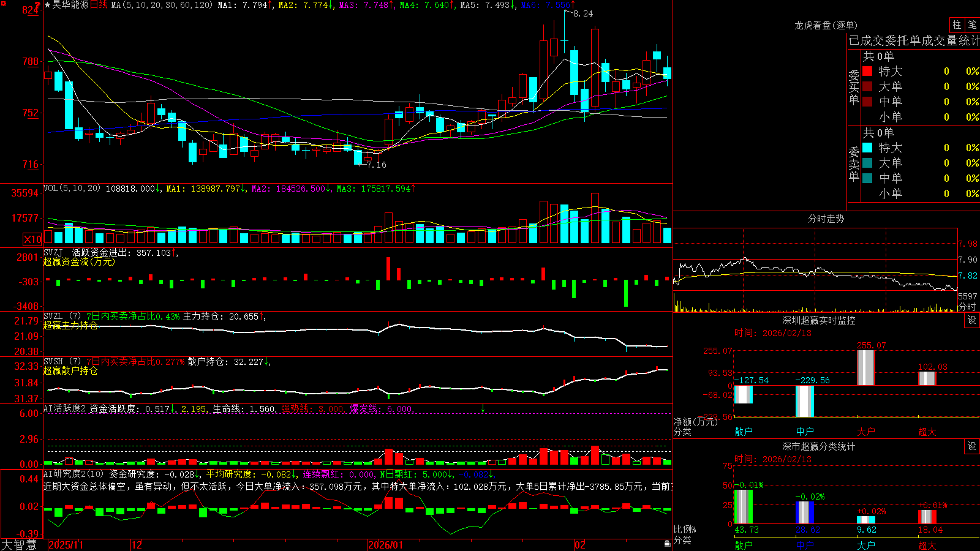Select the 龙虎看盘(逐单) panel title
The width and height of the screenshot is (980, 551).
826,25
